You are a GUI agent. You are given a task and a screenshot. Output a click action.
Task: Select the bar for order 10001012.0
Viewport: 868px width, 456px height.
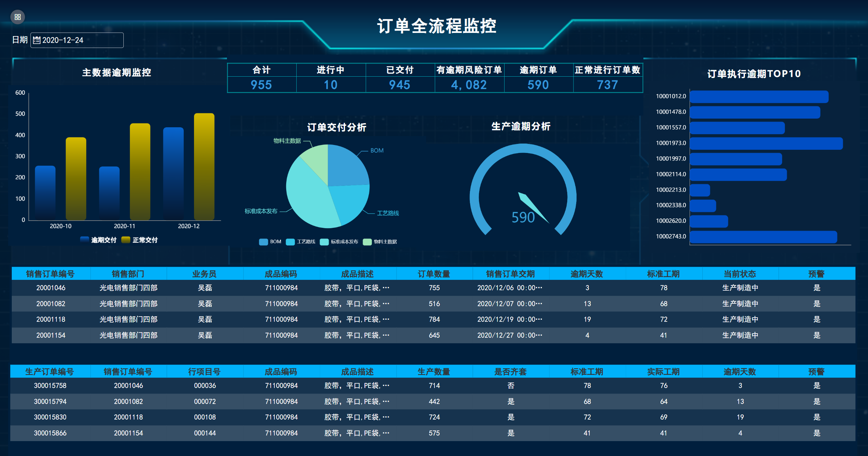(x=759, y=97)
